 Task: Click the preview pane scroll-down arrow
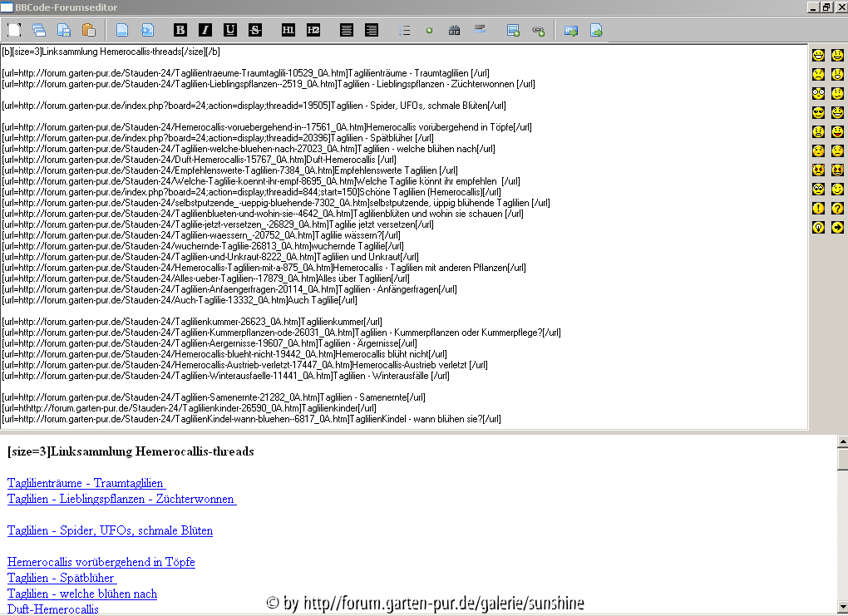click(x=841, y=608)
